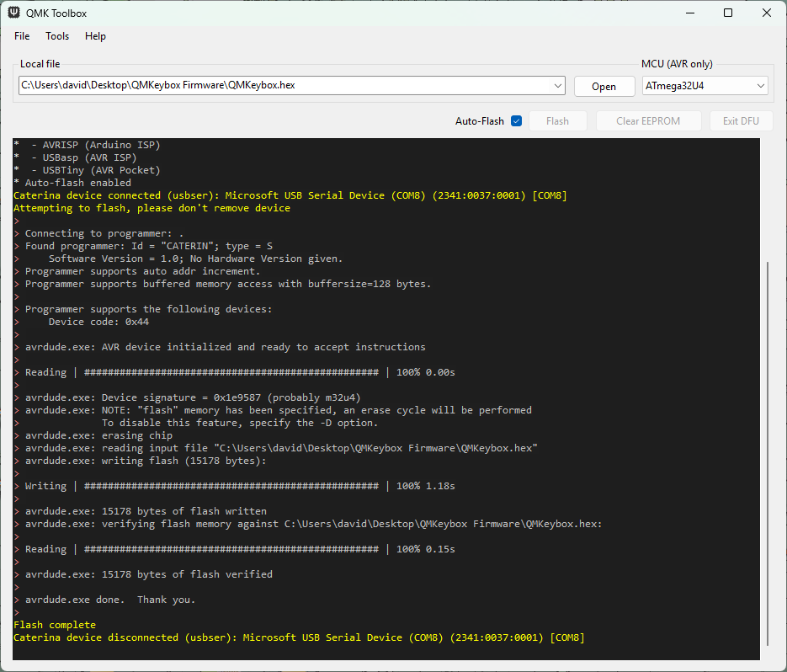Click the QMK Toolbox app icon in title bar
Screen dimensions: 787x672
pos(13,13)
